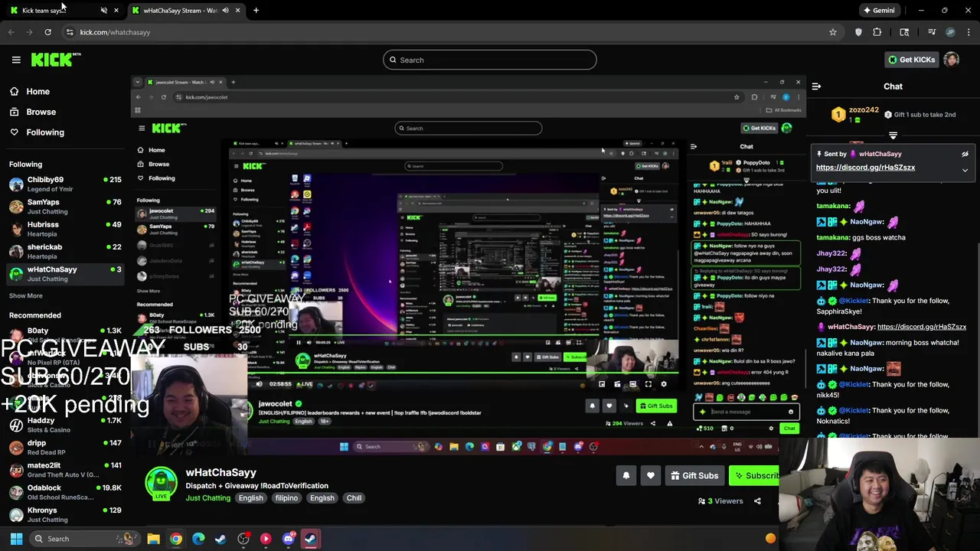Image resolution: width=980 pixels, height=551 pixels.
Task: Click the KICK logo in header
Action: coord(56,60)
